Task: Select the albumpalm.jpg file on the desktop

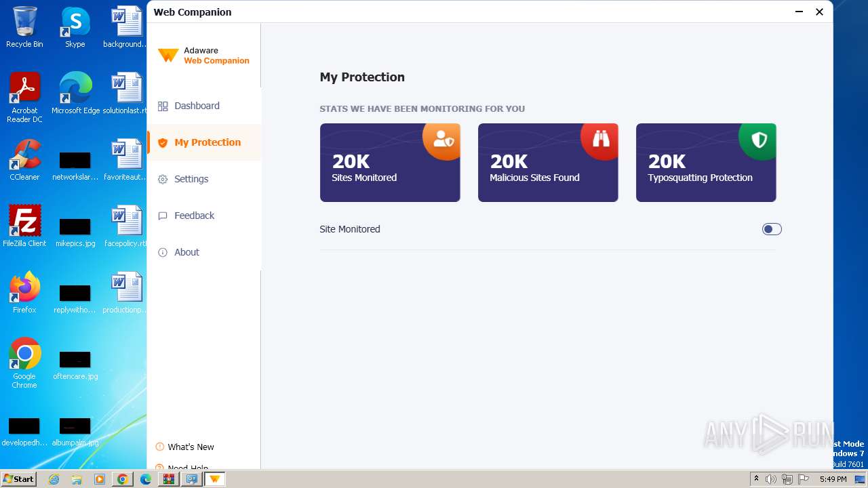Action: (x=75, y=431)
